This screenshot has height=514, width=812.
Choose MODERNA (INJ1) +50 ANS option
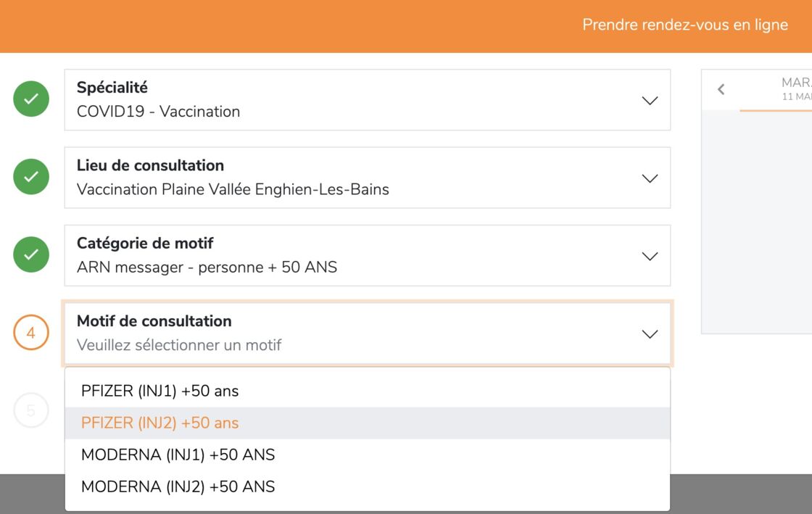click(367, 455)
